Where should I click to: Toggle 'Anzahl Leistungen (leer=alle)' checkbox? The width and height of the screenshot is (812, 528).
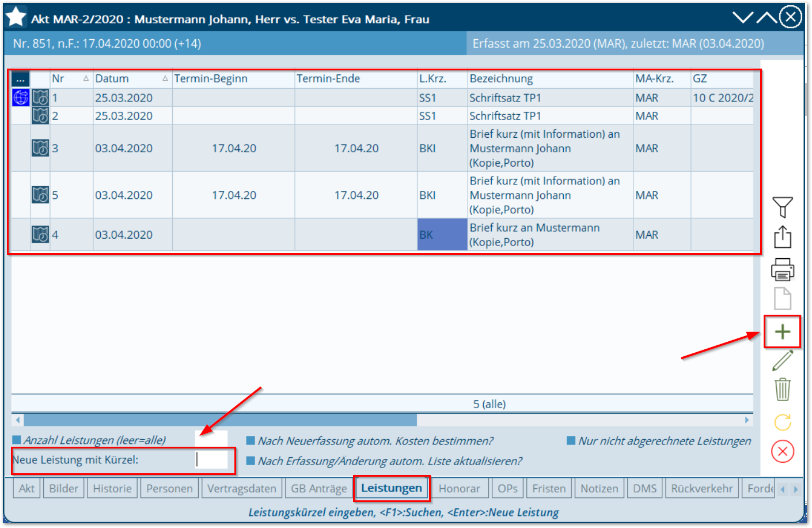[x=17, y=440]
